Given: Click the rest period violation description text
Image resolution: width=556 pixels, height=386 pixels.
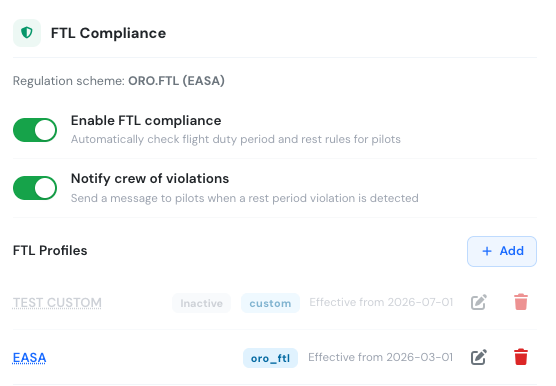Looking at the screenshot, I should (245, 198).
